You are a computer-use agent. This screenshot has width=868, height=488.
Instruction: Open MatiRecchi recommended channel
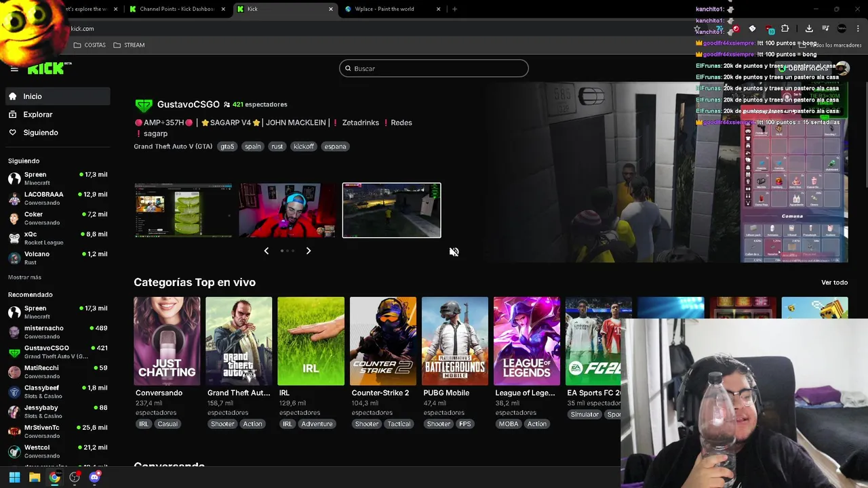click(x=58, y=371)
